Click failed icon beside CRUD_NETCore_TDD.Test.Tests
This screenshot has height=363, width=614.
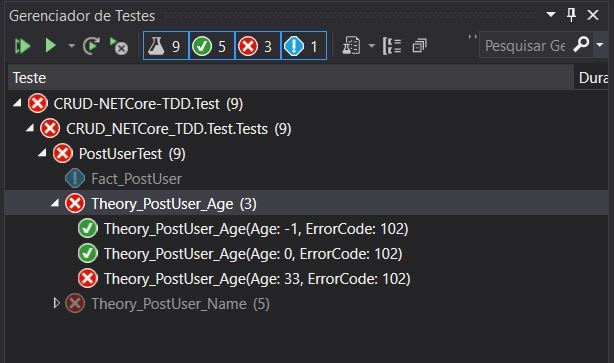(50, 129)
